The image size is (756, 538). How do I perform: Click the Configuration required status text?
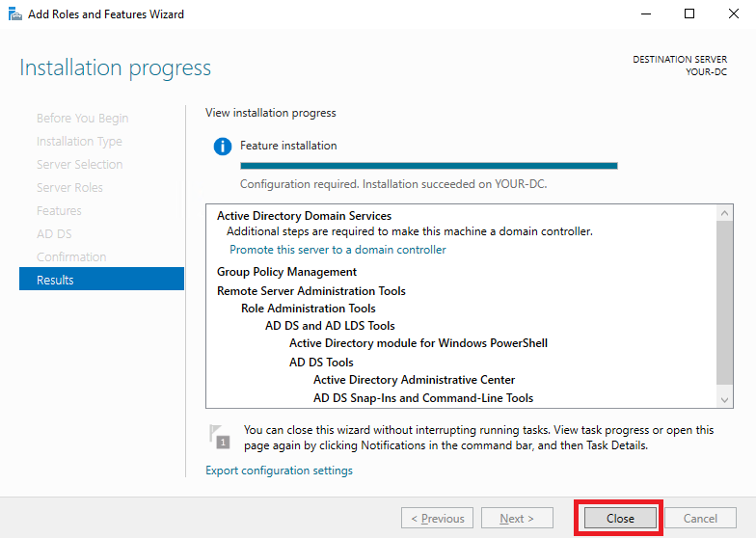tap(393, 184)
